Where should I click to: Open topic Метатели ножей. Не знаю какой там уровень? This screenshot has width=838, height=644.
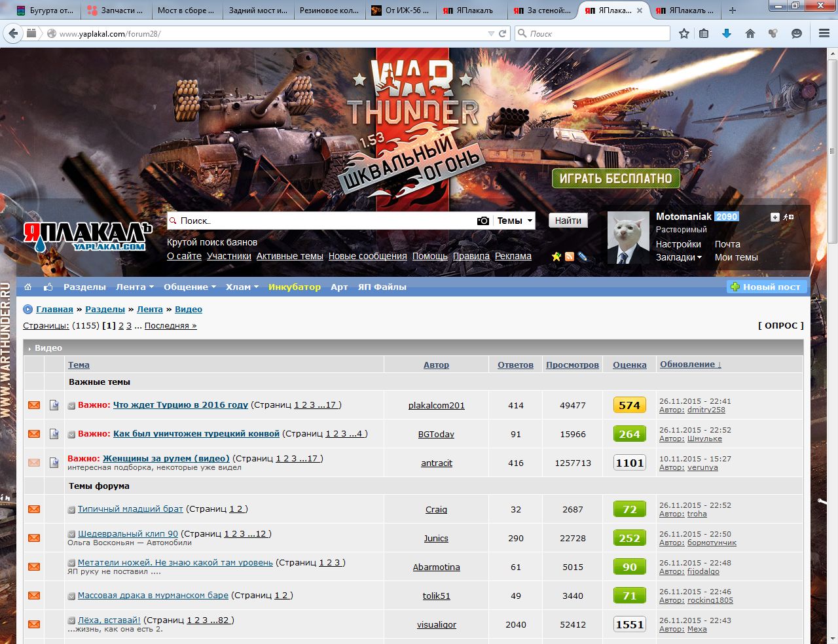[175, 562]
